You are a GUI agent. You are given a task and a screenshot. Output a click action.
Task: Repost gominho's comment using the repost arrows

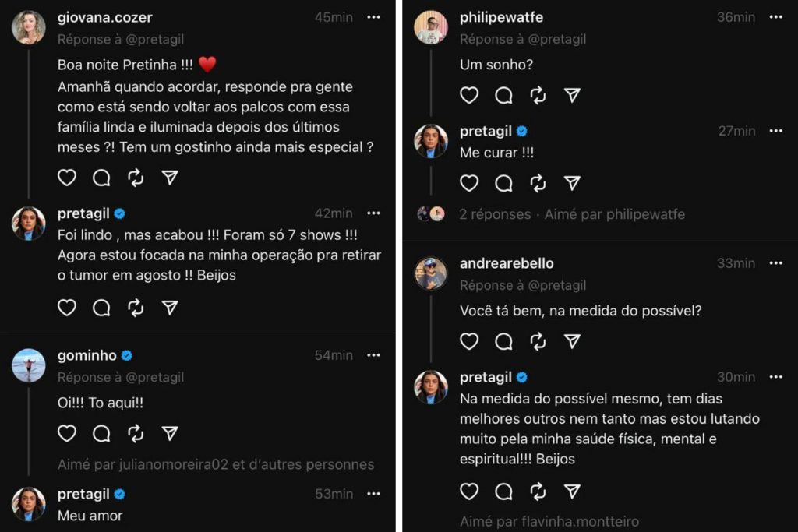pos(136,433)
